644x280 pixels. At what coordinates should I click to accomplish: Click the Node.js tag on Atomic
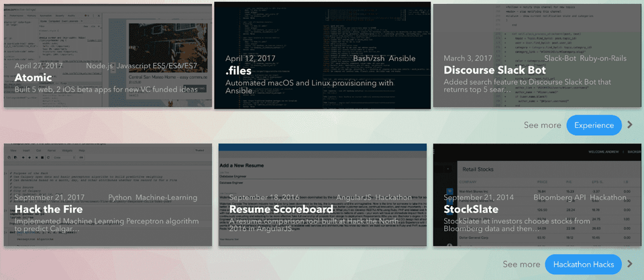[x=100, y=66]
